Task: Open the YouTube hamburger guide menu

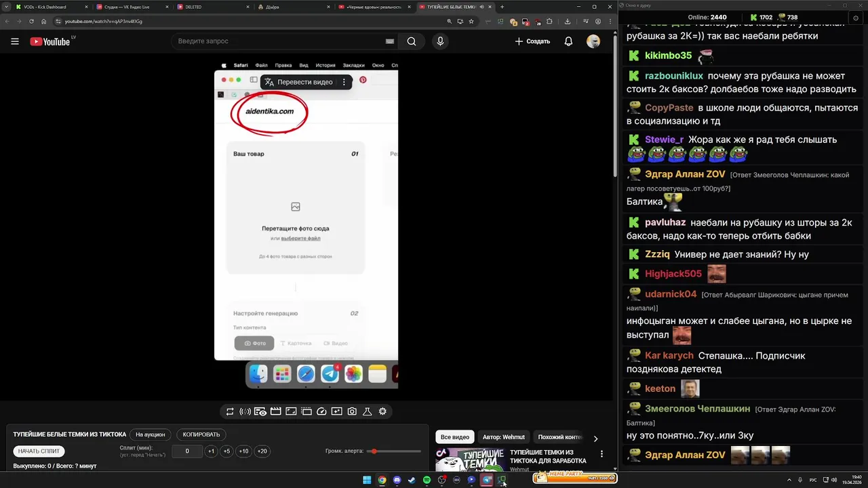Action: (x=15, y=41)
